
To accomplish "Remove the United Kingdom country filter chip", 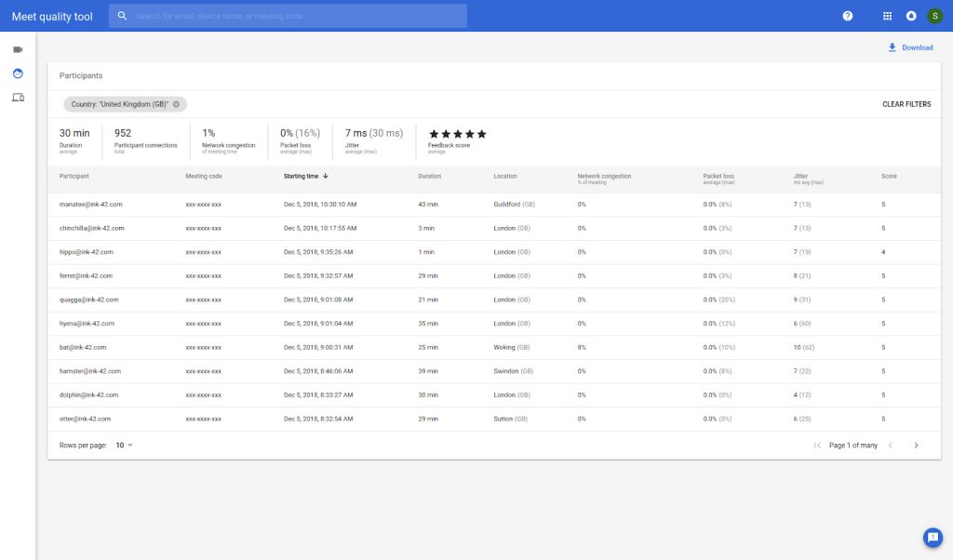I will 176,104.
